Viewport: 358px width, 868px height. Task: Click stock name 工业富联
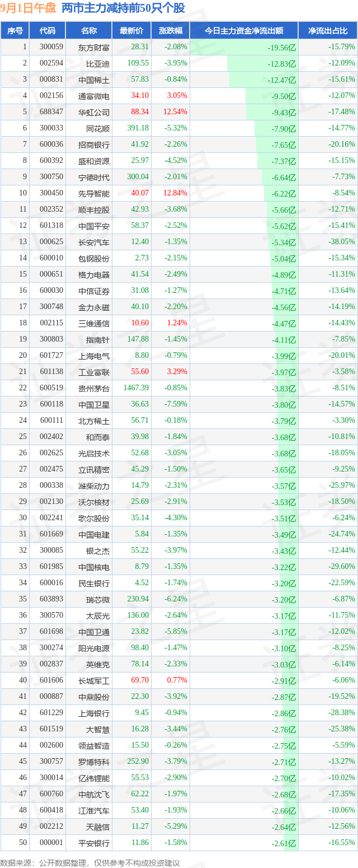pos(95,372)
